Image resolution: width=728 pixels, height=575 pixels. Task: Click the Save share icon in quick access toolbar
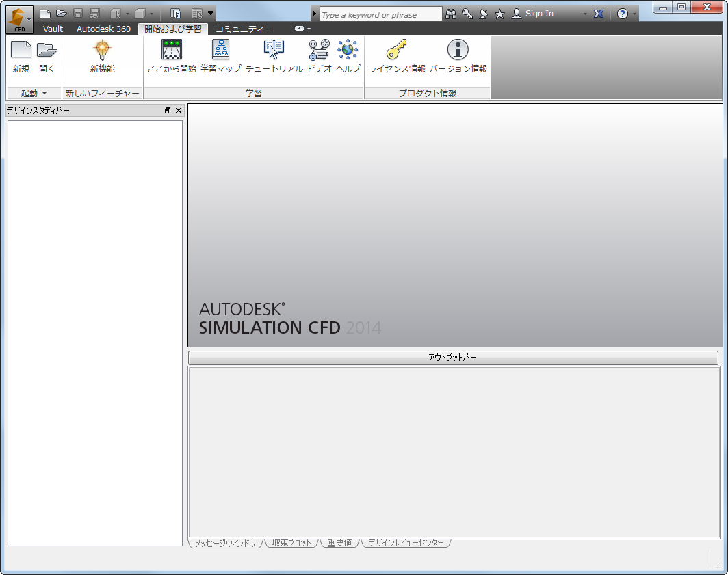(94, 14)
